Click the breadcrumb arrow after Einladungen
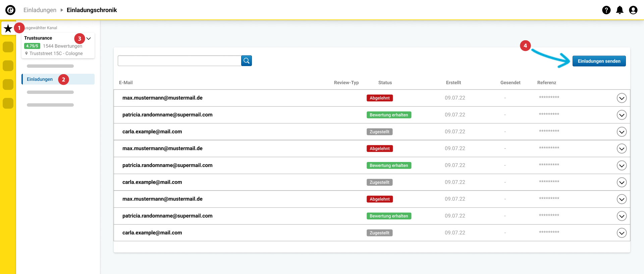This screenshot has width=644, height=274. [62, 10]
